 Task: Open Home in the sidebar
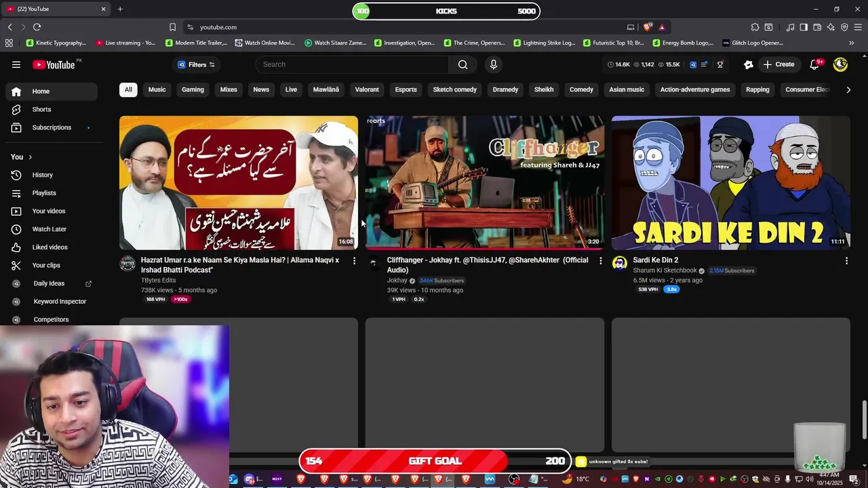tap(52, 91)
